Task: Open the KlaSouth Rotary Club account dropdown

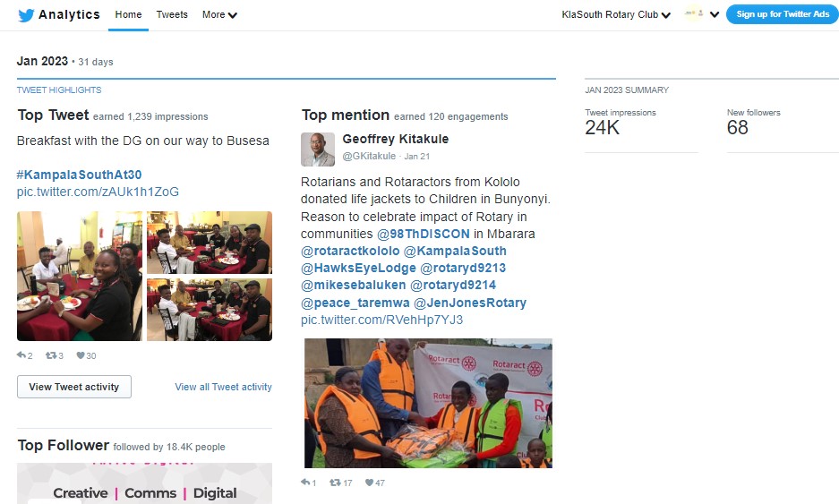Action: [x=616, y=15]
